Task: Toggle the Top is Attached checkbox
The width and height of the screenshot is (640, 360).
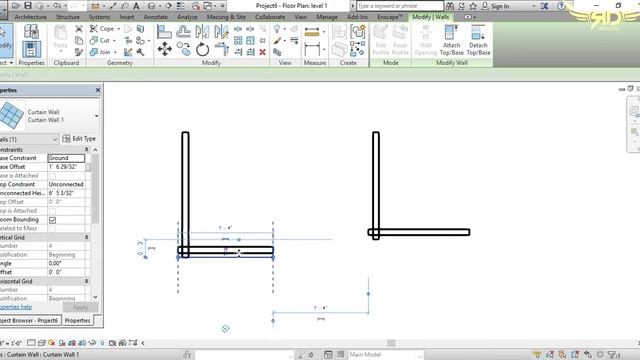Action: 52,211
